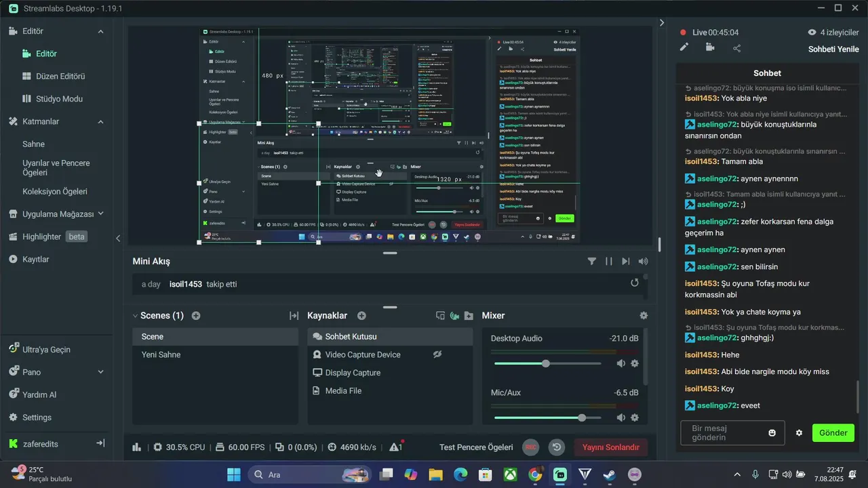Open the emoji picker in chat
The height and width of the screenshot is (488, 868).
point(772,433)
